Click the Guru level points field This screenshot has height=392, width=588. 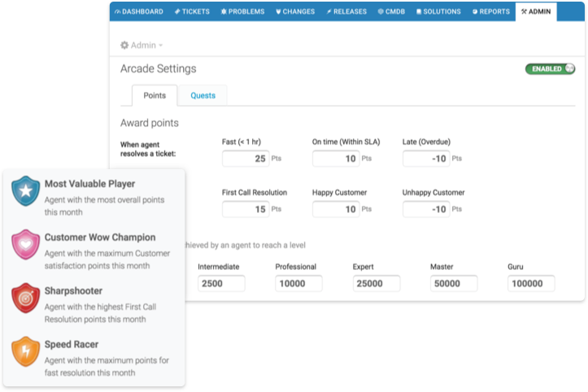(x=531, y=283)
